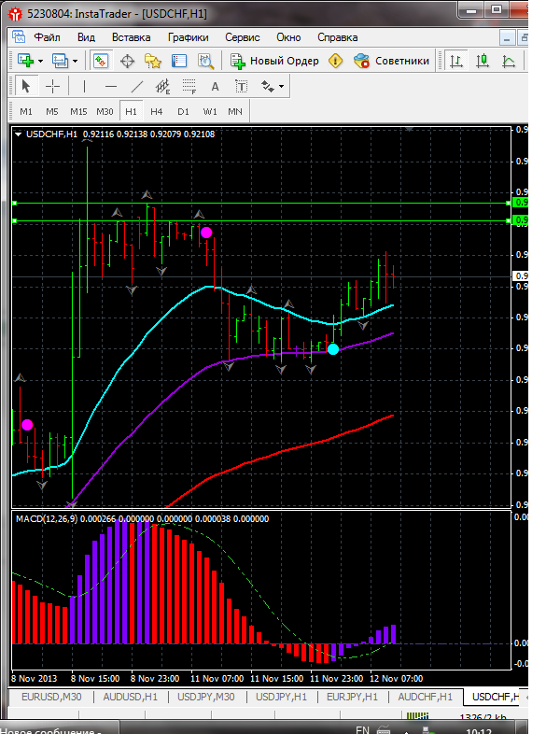
Task: Open the Графики menu
Action: tap(189, 37)
